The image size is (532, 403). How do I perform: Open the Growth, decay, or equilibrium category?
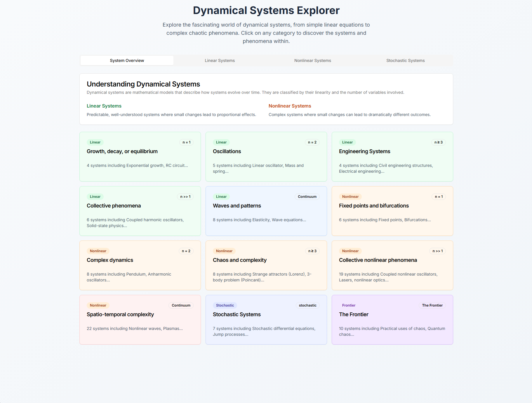pyautogui.click(x=140, y=157)
